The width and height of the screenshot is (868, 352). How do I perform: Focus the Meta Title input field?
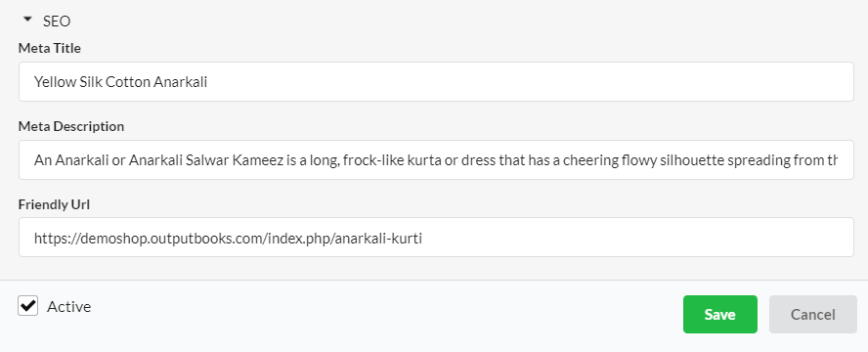pos(436,81)
